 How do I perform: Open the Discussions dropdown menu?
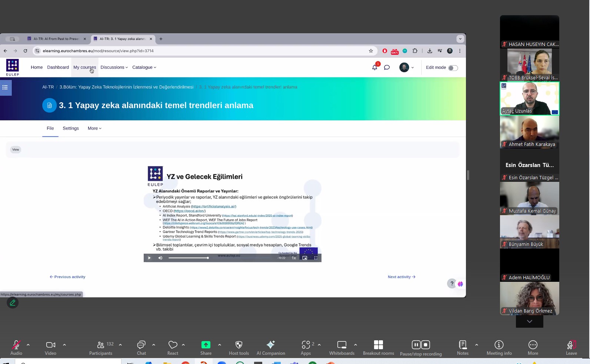coord(114,67)
